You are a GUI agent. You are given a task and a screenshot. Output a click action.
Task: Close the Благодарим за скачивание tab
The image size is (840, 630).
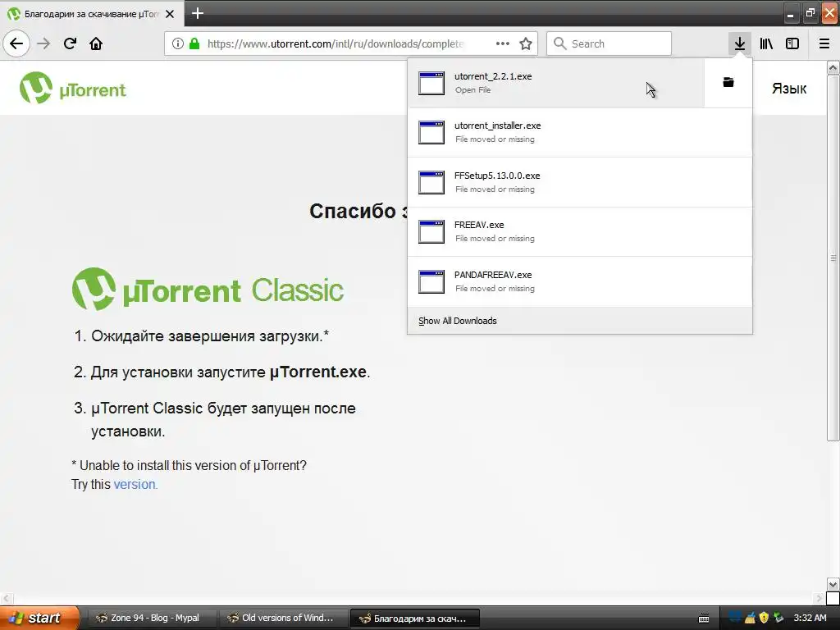tap(170, 14)
